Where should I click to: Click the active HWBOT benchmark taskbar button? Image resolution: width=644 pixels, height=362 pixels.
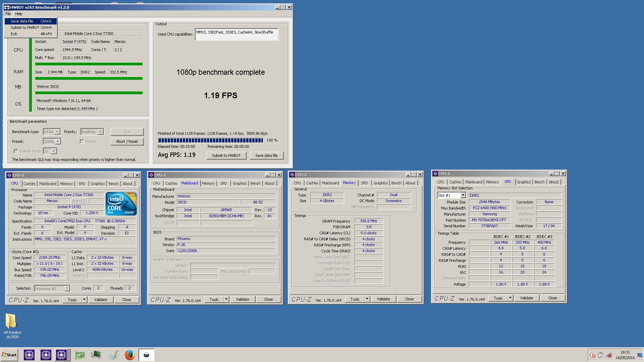(146, 355)
